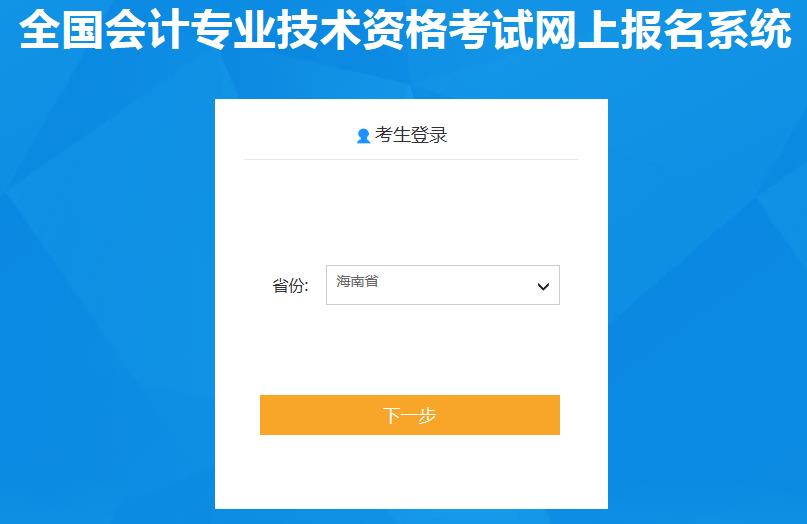Click the empty area above province field
The width and height of the screenshot is (807, 524).
pos(411,211)
